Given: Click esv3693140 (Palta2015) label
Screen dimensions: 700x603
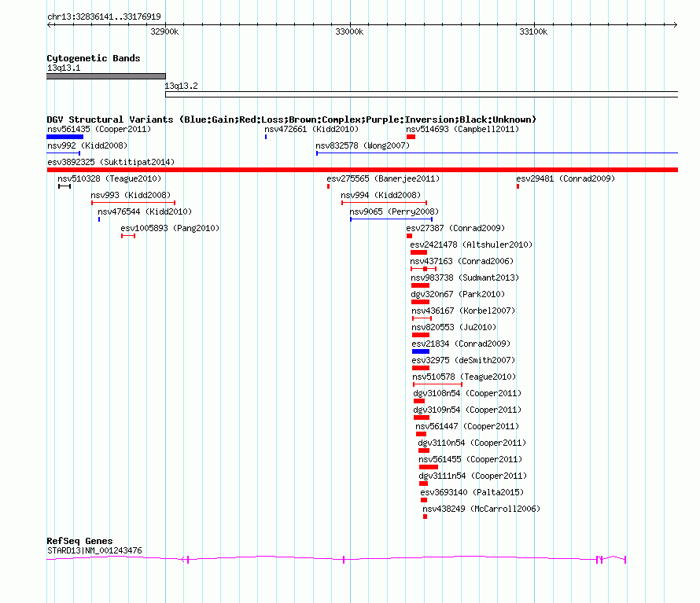Looking at the screenshot, I should pos(472,492).
